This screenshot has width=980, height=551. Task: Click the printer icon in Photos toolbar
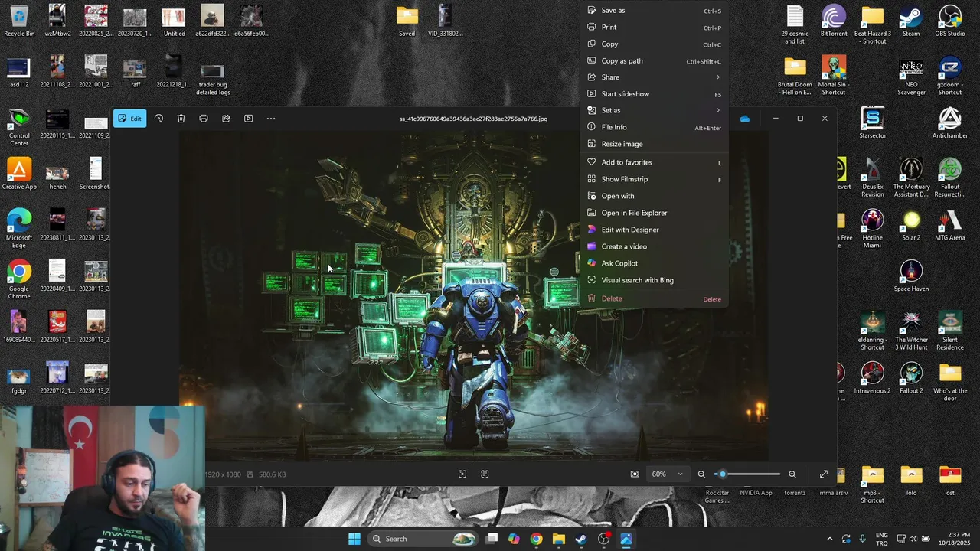[204, 119]
